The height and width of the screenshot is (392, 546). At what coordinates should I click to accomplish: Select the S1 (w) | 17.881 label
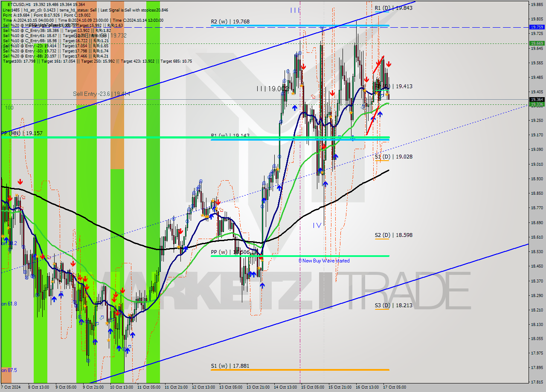pyautogui.click(x=230, y=365)
